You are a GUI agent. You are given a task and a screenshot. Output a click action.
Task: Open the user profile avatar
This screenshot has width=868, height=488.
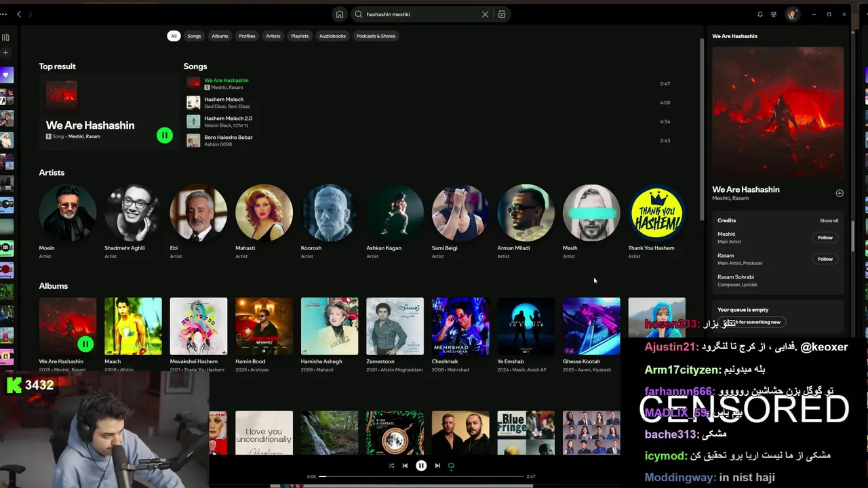point(792,14)
